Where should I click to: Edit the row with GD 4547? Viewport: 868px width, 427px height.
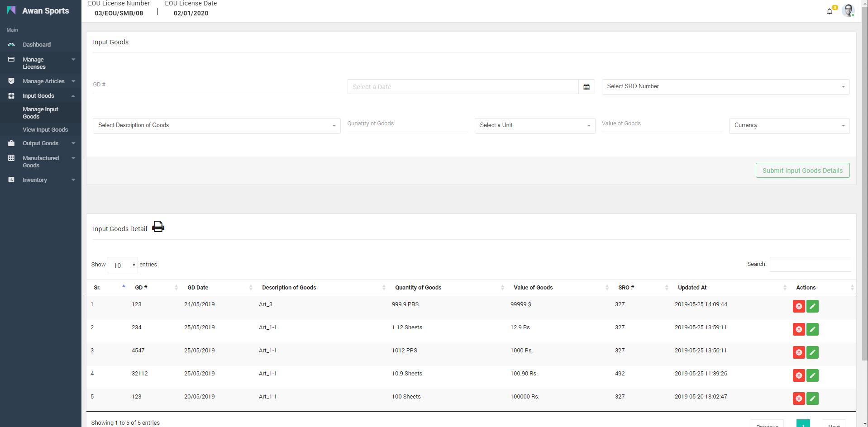(x=812, y=352)
